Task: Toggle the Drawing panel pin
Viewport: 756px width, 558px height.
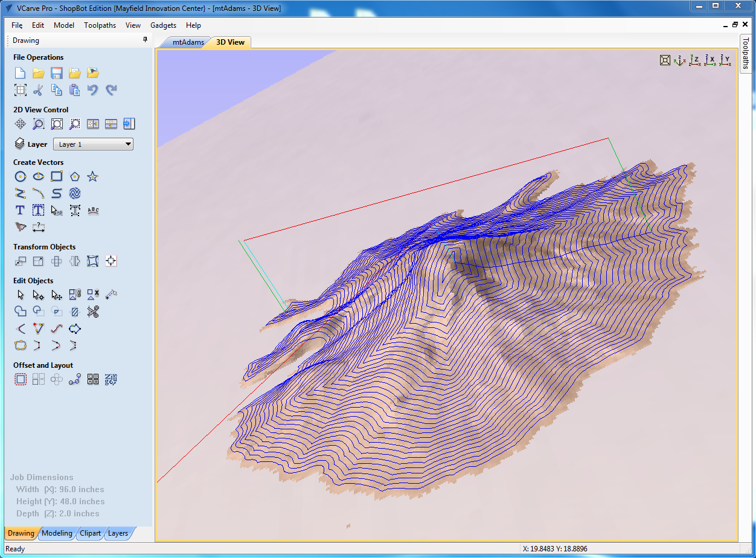Action: click(145, 40)
